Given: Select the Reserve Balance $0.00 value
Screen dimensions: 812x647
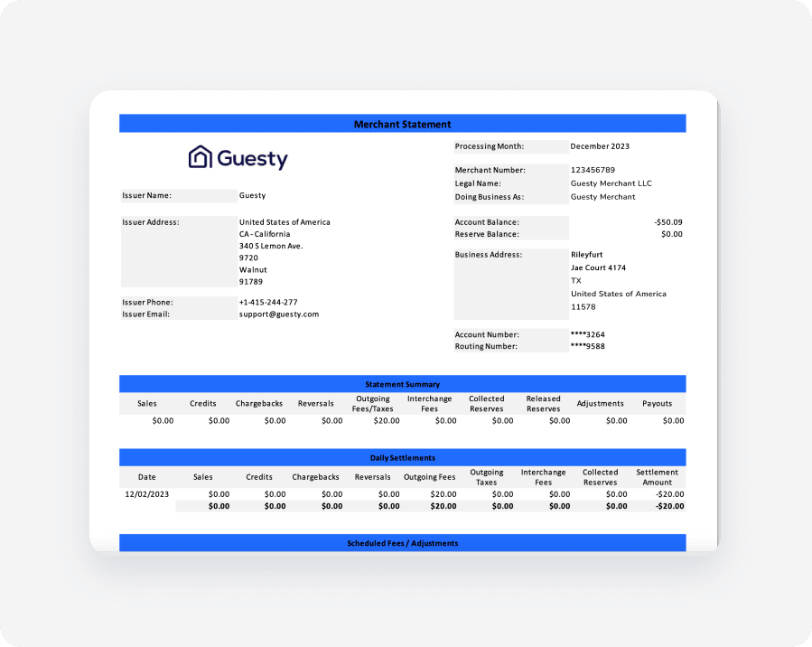Looking at the screenshot, I should (x=672, y=234).
